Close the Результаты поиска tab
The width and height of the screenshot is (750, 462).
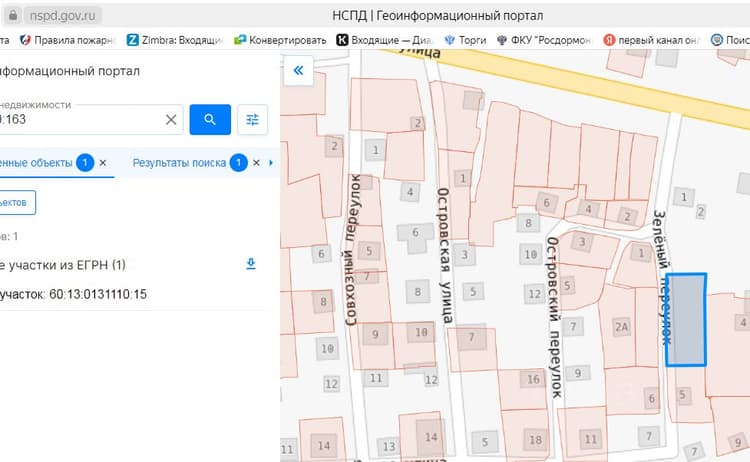pyautogui.click(x=256, y=163)
